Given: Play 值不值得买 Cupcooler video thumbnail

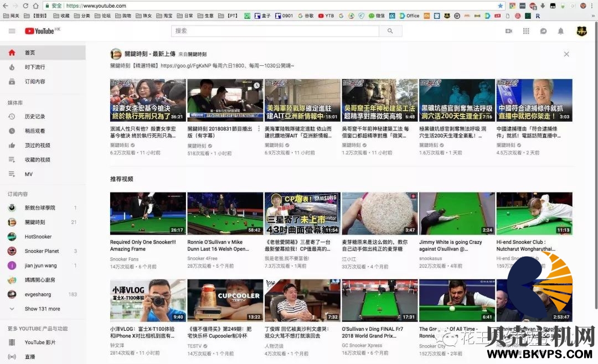Looking at the screenshot, I should [225, 300].
